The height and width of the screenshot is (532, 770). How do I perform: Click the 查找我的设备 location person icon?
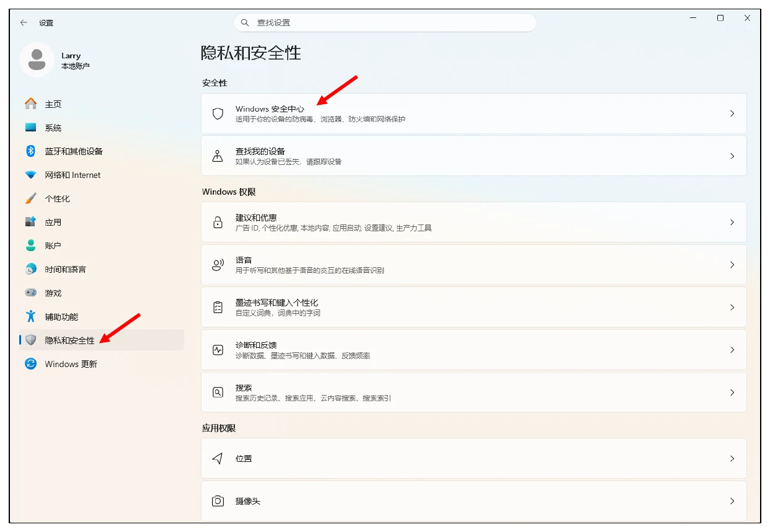pyautogui.click(x=218, y=156)
